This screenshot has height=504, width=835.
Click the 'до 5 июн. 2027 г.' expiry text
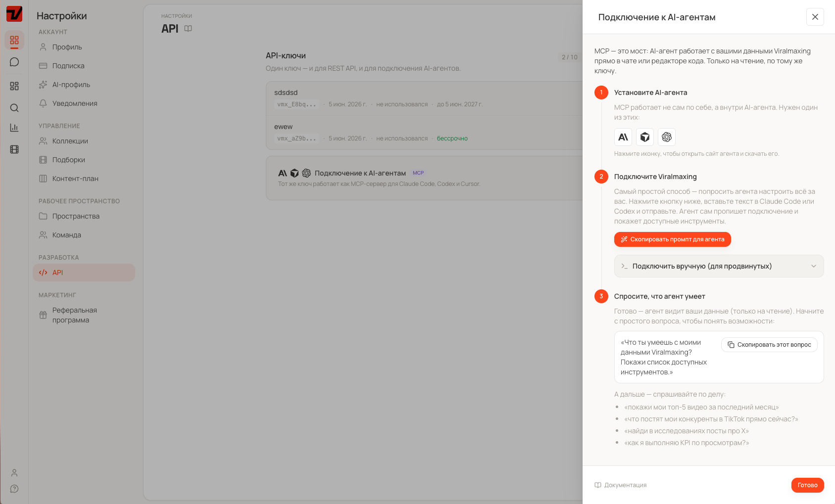pos(459,104)
